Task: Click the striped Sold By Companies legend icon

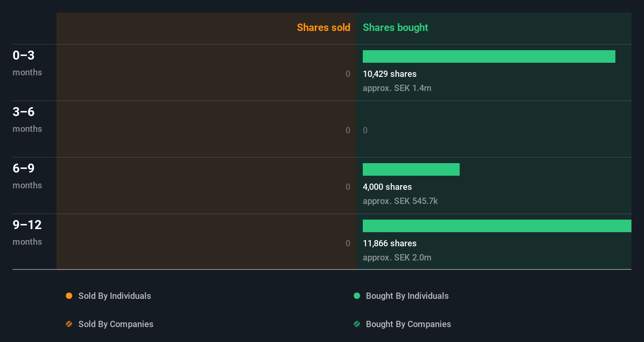Action: coord(69,324)
